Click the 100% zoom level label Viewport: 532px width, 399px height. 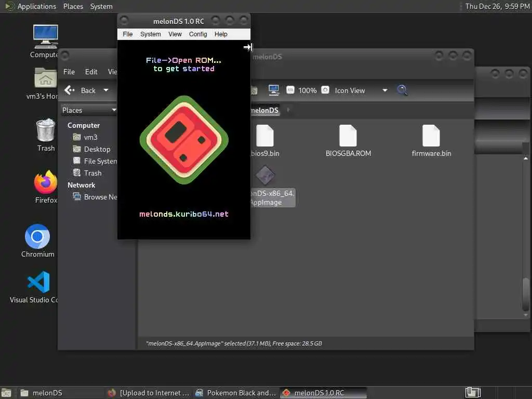(308, 90)
